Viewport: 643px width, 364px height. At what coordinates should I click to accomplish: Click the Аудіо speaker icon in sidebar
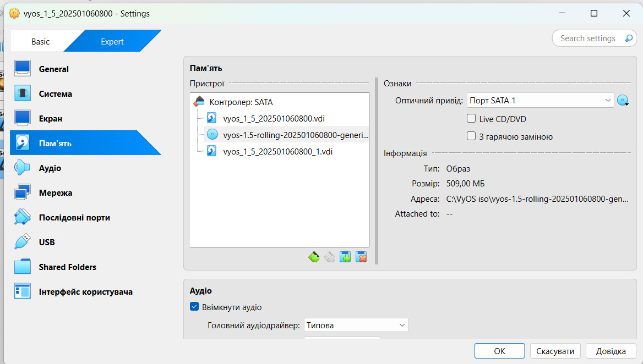click(x=23, y=168)
